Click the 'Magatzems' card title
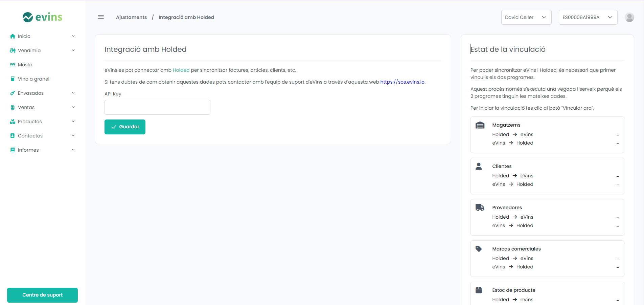The image size is (644, 305). tap(506, 125)
